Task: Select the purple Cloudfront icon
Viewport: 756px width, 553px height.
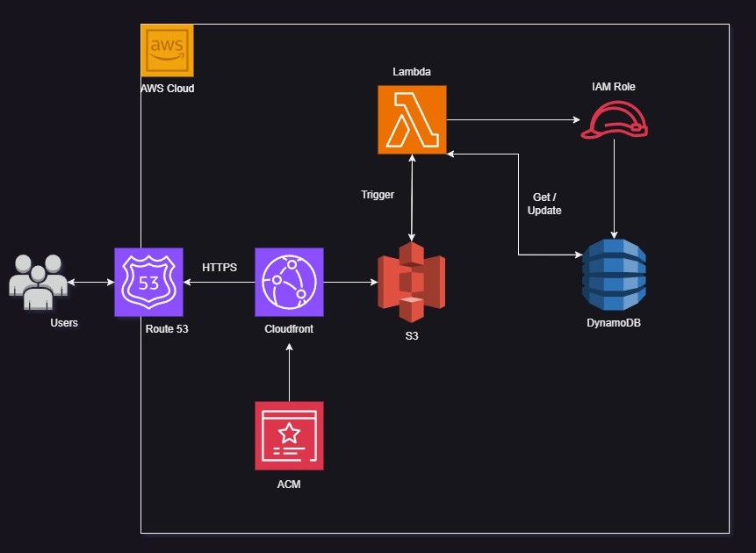Action: click(289, 282)
